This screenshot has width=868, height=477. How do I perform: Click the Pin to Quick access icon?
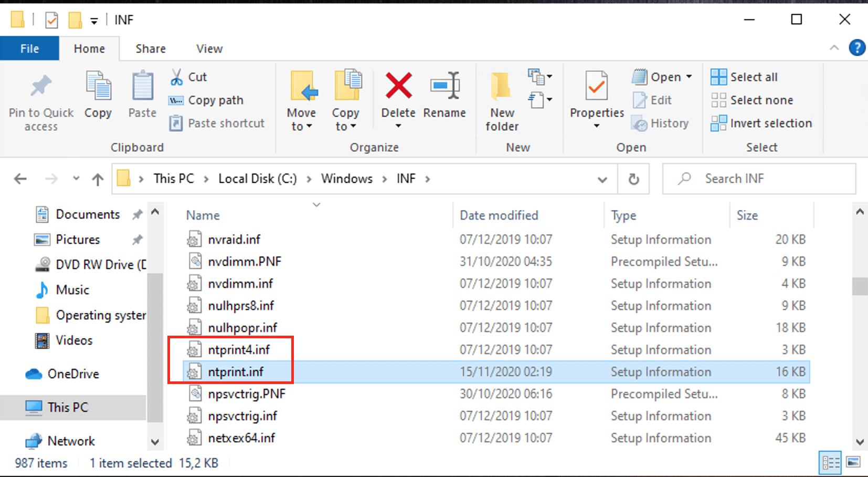click(41, 86)
